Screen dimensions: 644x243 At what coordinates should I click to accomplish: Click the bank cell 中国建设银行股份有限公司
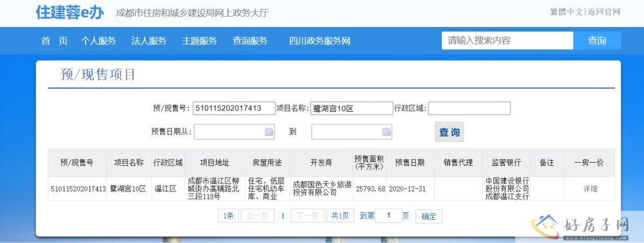[506, 189]
